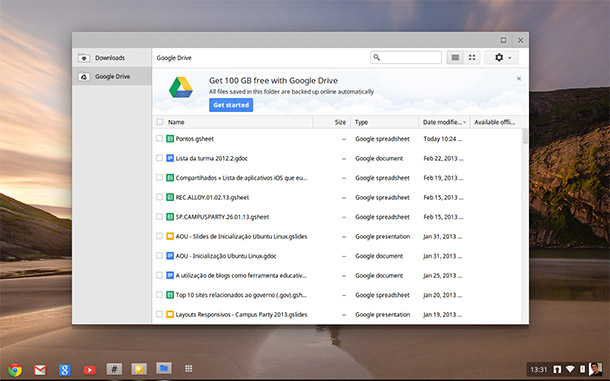Check the AOU Inicialização Ubuntu Linux.gdoc checkbox

(159, 256)
